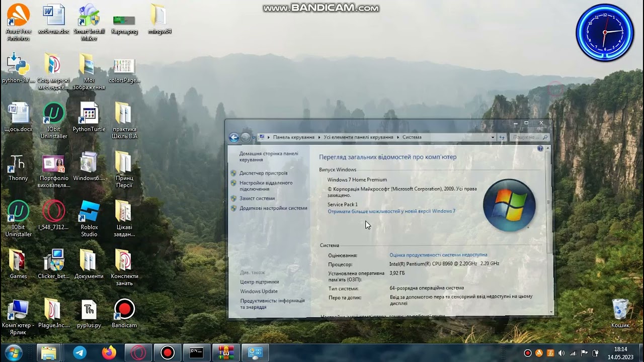Viewport: 644px width, 362px height.
Task: Select Plague.Inc desktop icon
Action: point(53,313)
